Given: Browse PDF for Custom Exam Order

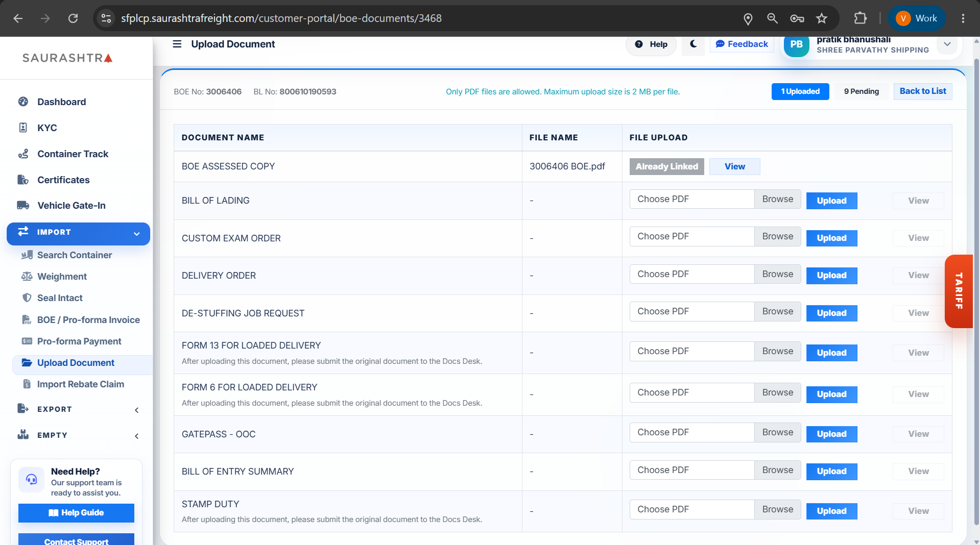Looking at the screenshot, I should click(778, 236).
